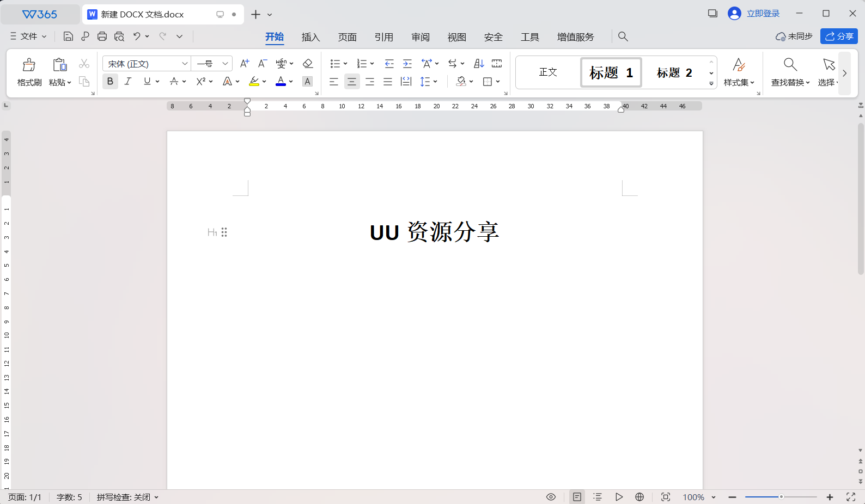Viewport: 865px width, 504px height.
Task: Click the document title text UU 资源分享
Action: click(x=435, y=232)
